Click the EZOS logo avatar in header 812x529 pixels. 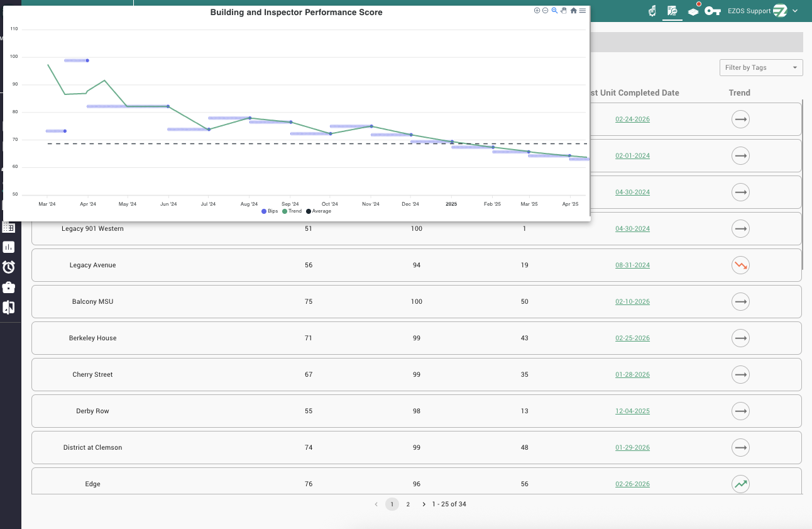pyautogui.click(x=780, y=11)
